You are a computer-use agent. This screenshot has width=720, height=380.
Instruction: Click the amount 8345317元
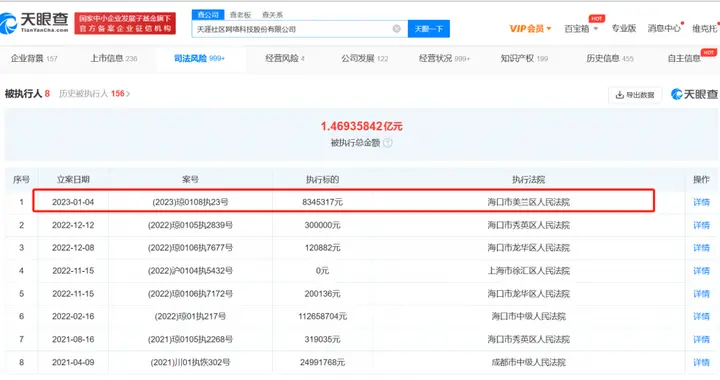(322, 202)
